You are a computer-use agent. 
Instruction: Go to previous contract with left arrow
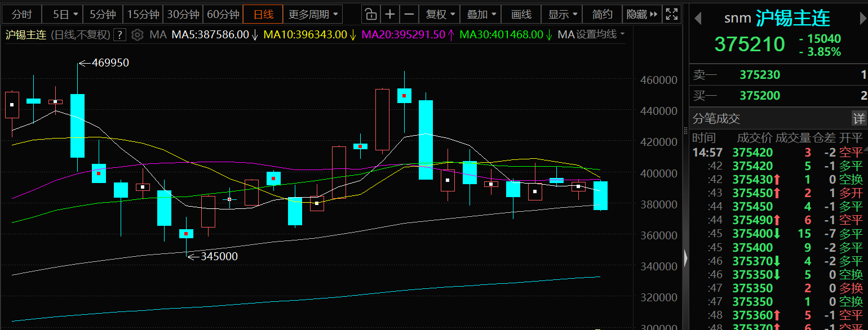coord(698,19)
